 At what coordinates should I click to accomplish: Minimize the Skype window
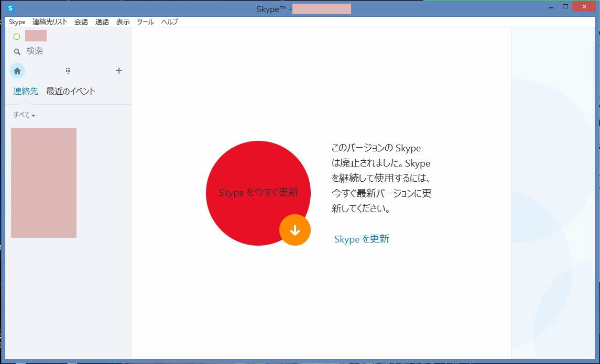click(551, 7)
